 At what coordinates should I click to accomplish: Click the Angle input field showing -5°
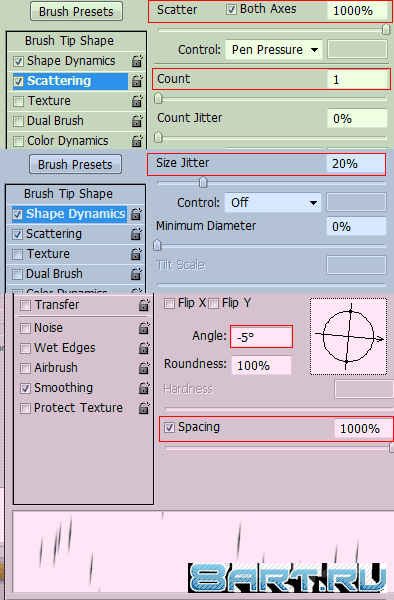pyautogui.click(x=262, y=337)
